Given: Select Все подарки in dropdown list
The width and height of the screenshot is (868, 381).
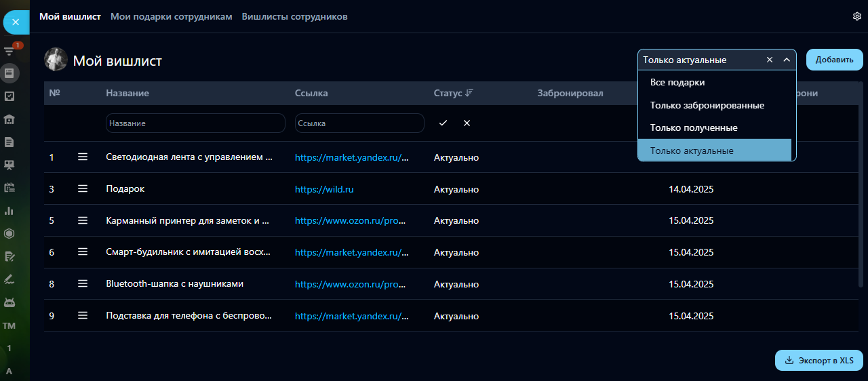Looking at the screenshot, I should pos(677,82).
